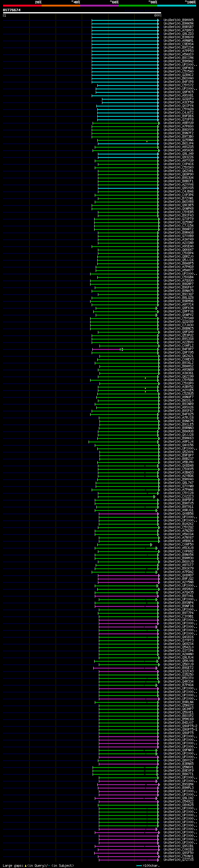The height and width of the screenshot is (868, 199).
Task: Click the red ~20% identity legend segment
Action: [x=22, y=6]
